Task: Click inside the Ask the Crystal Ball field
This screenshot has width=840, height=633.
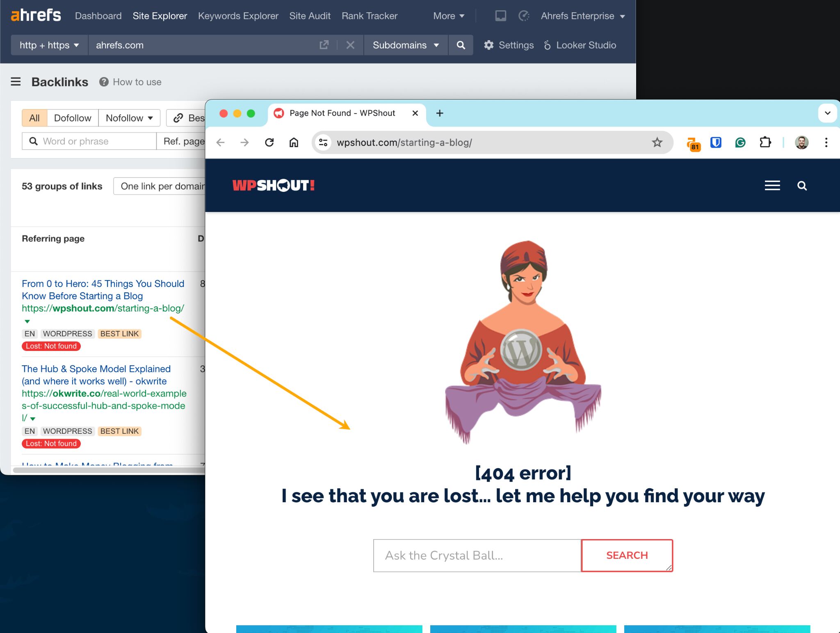Action: (476, 556)
